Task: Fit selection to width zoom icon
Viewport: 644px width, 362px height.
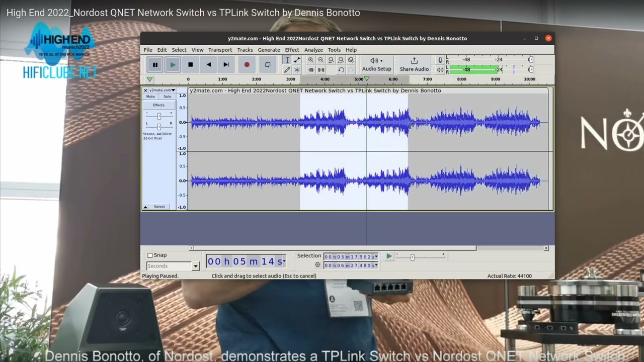Action: click(x=331, y=60)
